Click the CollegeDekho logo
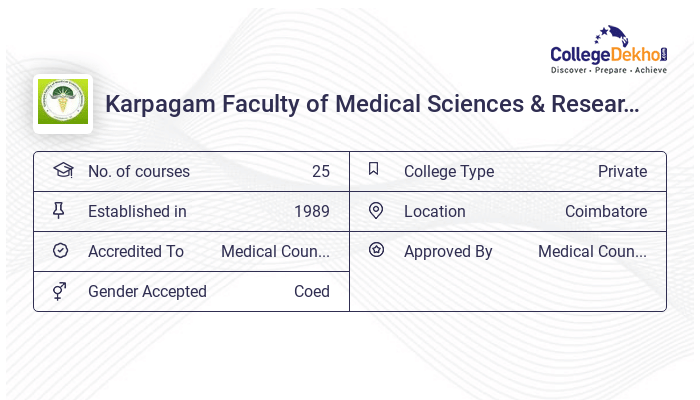Image resolution: width=700 pixels, height=400 pixels. 608,50
